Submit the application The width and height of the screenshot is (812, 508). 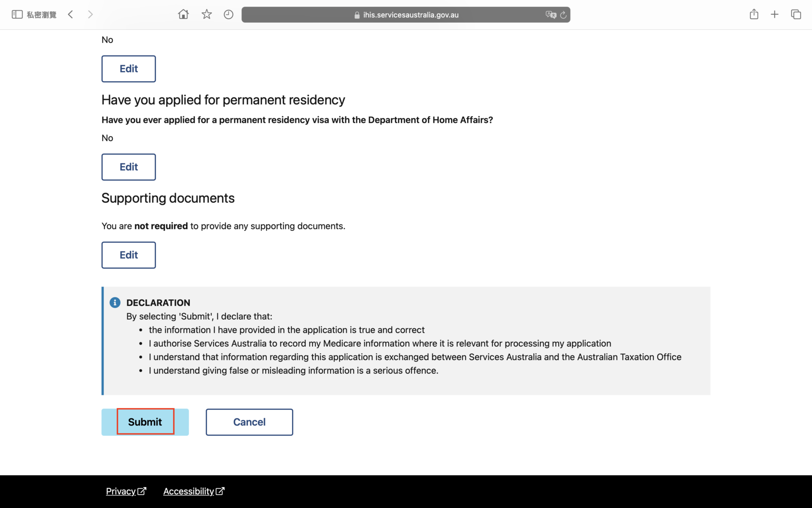pos(145,422)
